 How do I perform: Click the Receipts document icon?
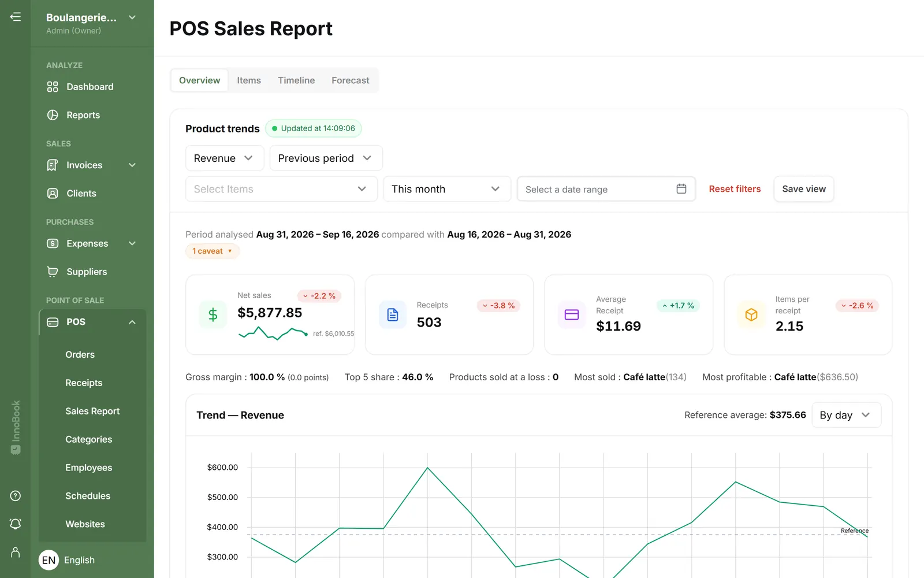393,314
